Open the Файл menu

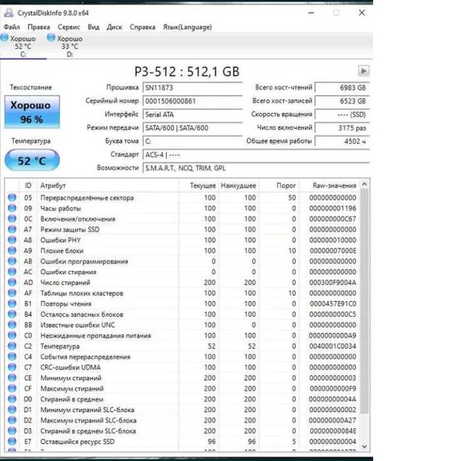(x=12, y=27)
